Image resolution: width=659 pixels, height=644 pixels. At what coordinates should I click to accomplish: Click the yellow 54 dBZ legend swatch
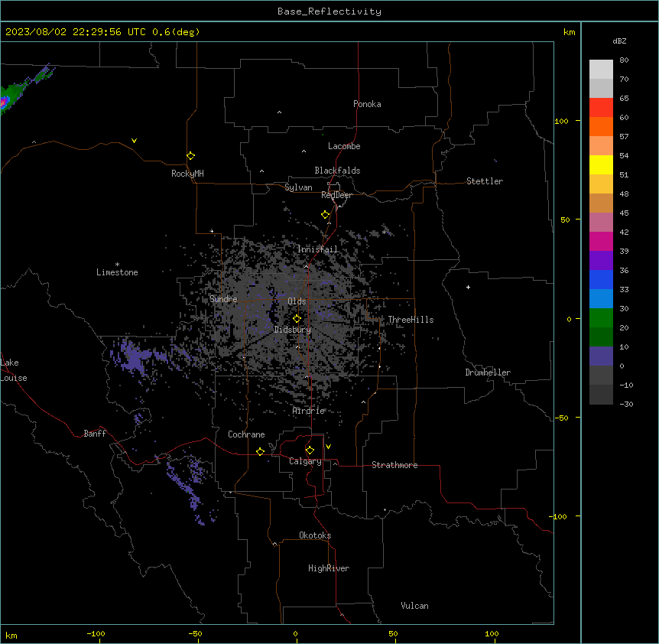tap(601, 164)
